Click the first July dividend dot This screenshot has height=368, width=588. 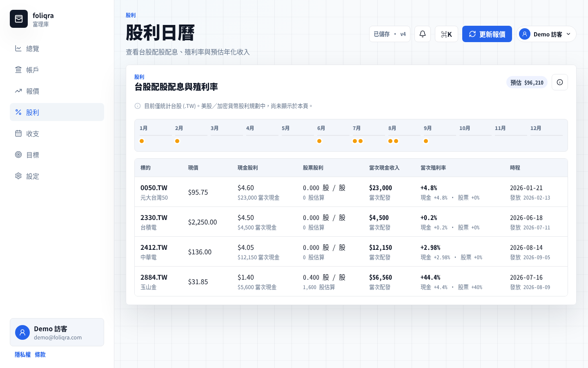pos(355,141)
